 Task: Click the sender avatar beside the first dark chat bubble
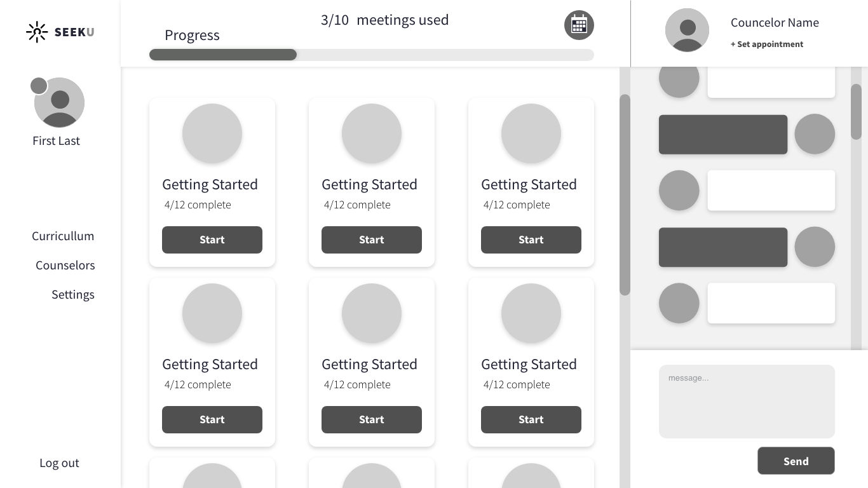815,134
